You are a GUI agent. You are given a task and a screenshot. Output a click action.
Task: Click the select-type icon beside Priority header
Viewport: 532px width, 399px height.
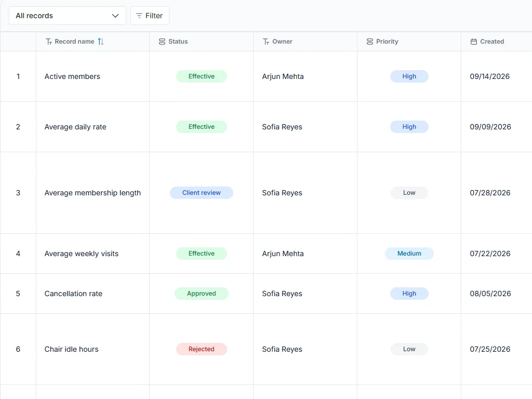[x=370, y=42]
